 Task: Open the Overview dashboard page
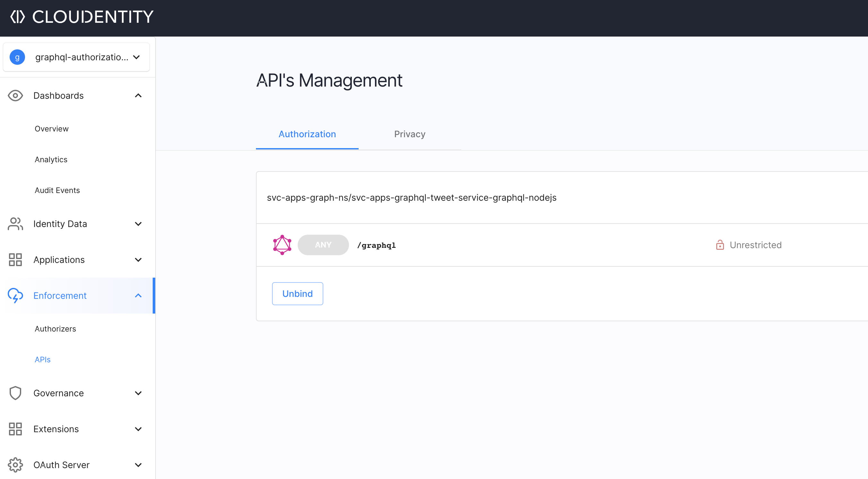pyautogui.click(x=52, y=129)
